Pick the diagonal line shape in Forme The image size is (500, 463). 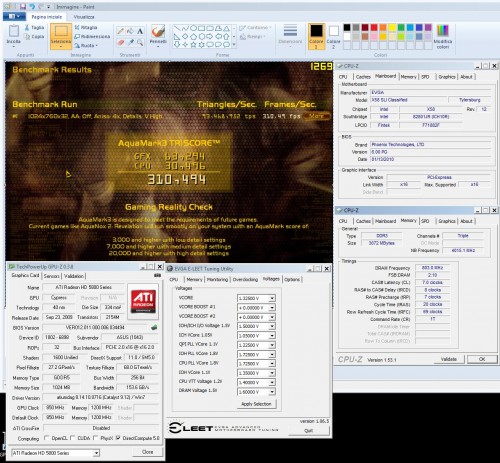[177, 28]
